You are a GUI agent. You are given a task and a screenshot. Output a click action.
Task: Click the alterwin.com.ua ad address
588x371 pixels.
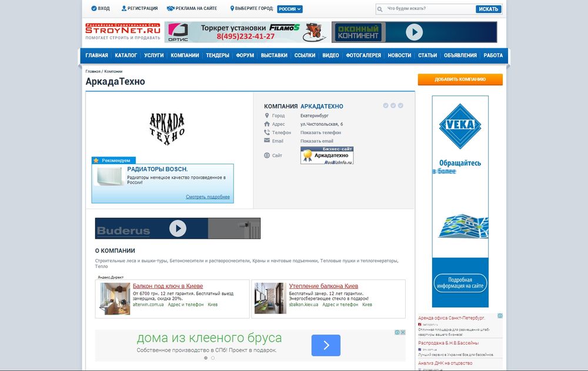[x=148, y=305]
